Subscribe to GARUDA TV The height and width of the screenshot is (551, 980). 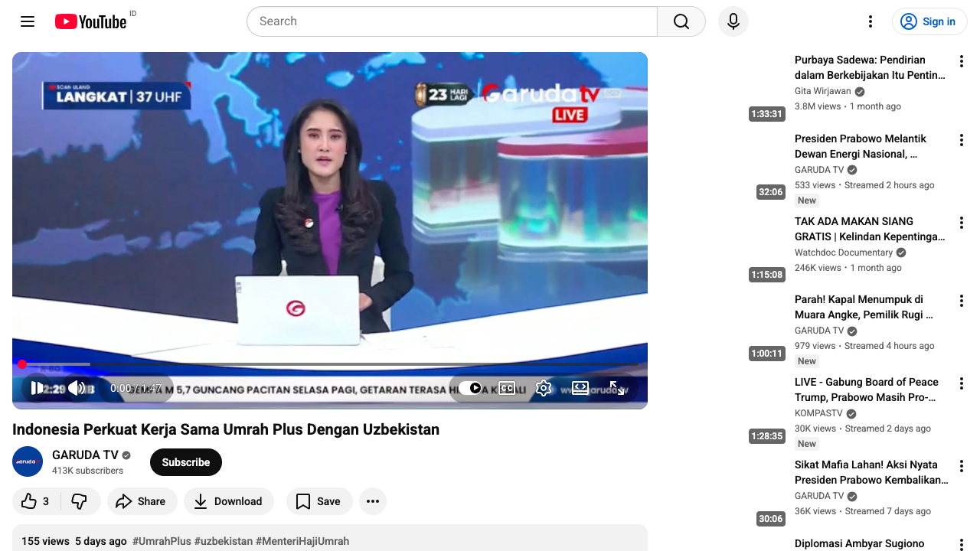[x=185, y=461]
